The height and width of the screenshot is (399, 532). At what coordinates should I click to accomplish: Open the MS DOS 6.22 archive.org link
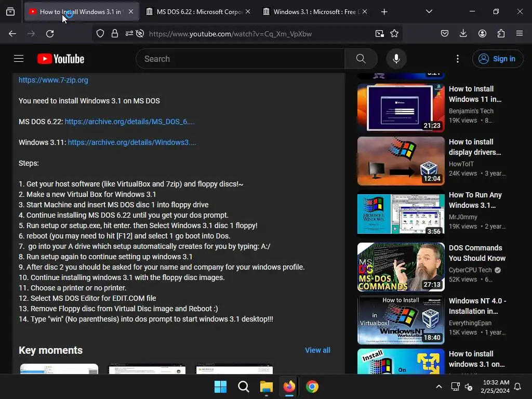[x=129, y=122]
